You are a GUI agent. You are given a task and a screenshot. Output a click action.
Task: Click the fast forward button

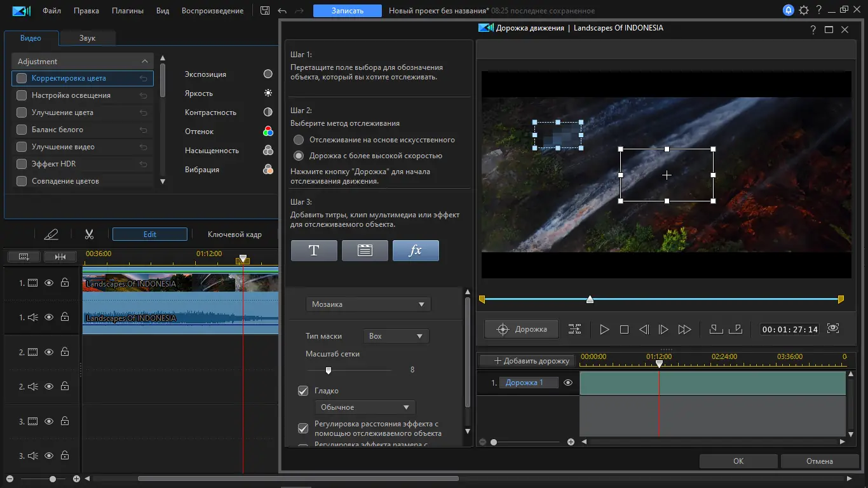click(x=684, y=329)
